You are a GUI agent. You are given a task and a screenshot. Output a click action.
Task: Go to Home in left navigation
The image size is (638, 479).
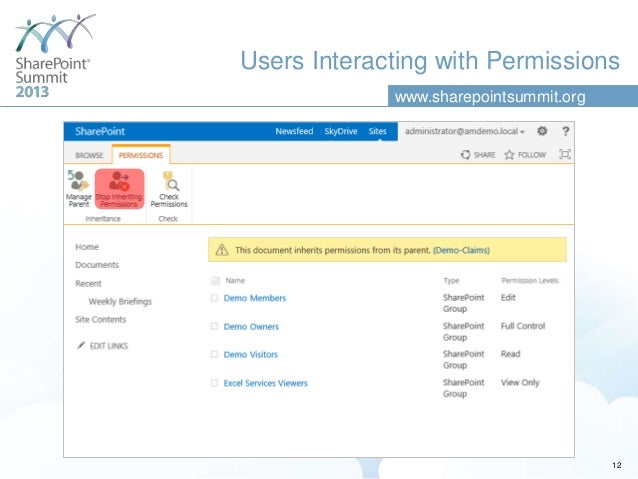87,247
